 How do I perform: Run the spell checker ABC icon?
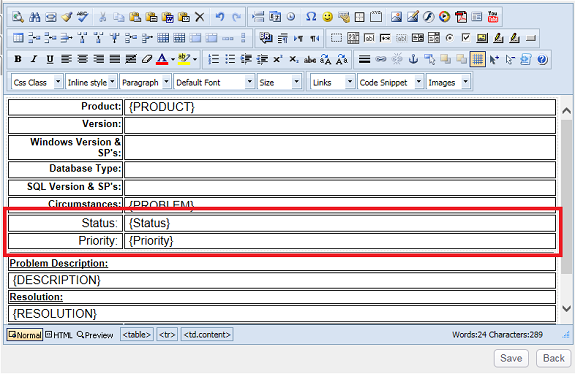83,17
